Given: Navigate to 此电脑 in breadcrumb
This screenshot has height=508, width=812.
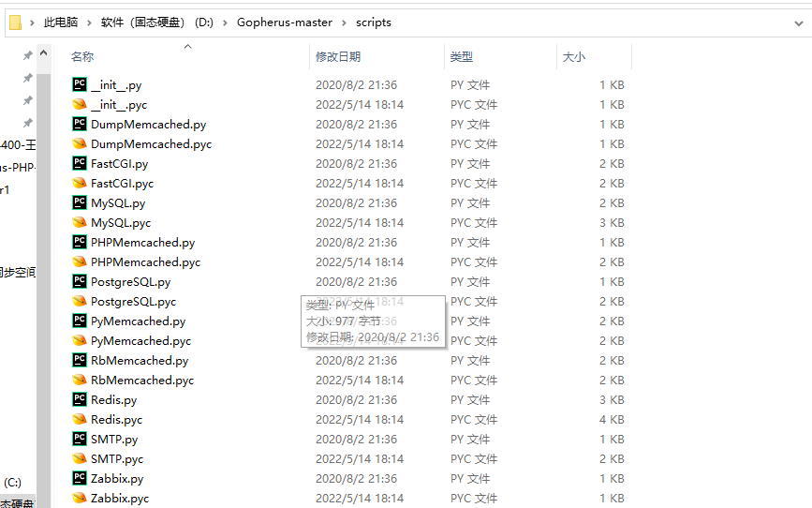Looking at the screenshot, I should pos(61,22).
